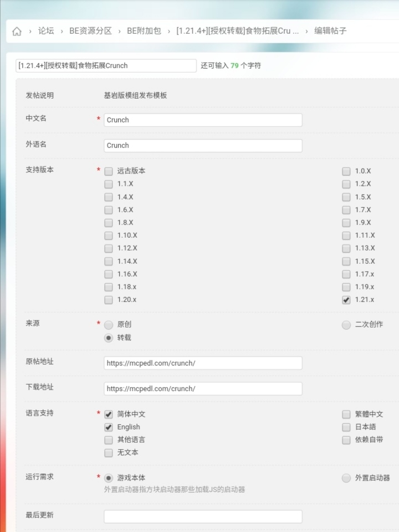Select the 外置启动器 radio button

[x=346, y=478]
